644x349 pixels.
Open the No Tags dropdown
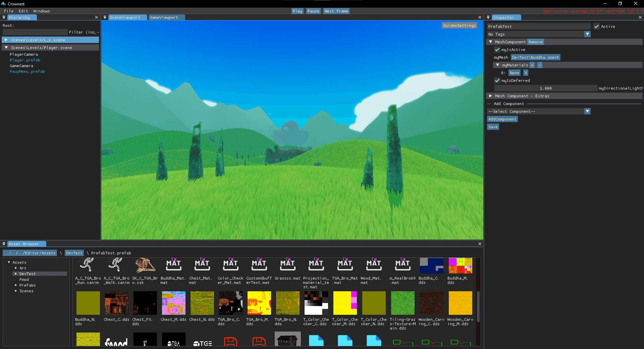point(587,34)
